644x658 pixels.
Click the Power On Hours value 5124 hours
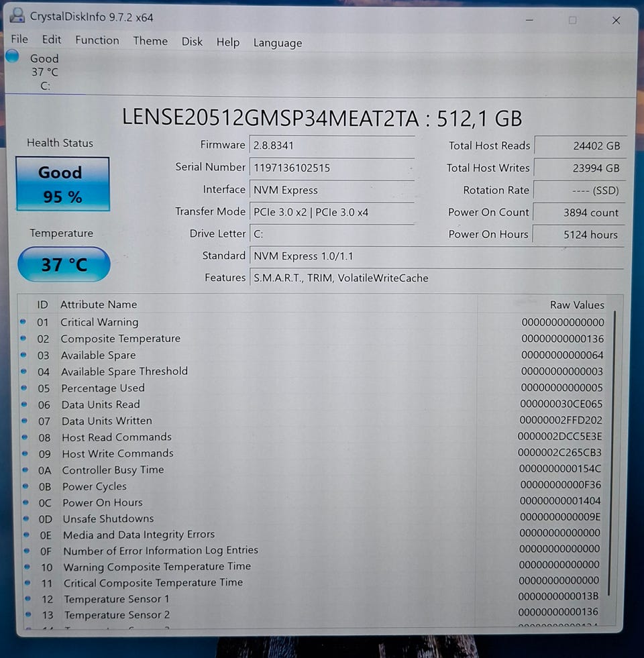578,234
